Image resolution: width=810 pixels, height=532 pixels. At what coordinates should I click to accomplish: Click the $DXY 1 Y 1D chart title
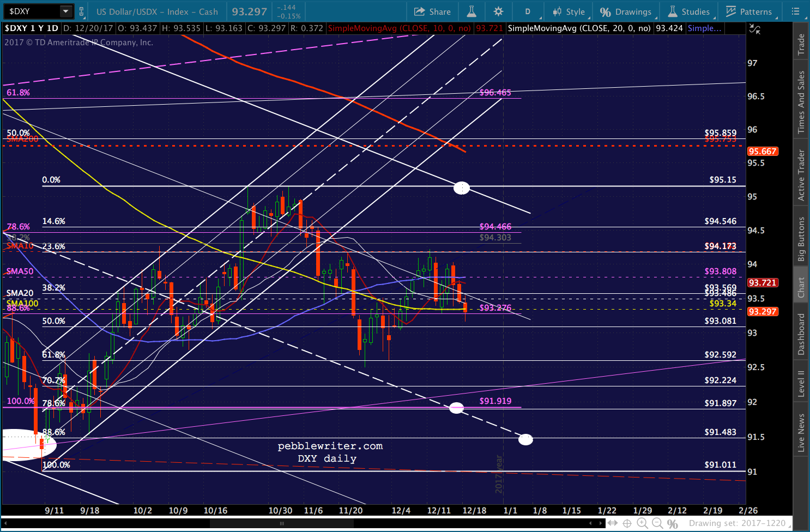click(32, 28)
